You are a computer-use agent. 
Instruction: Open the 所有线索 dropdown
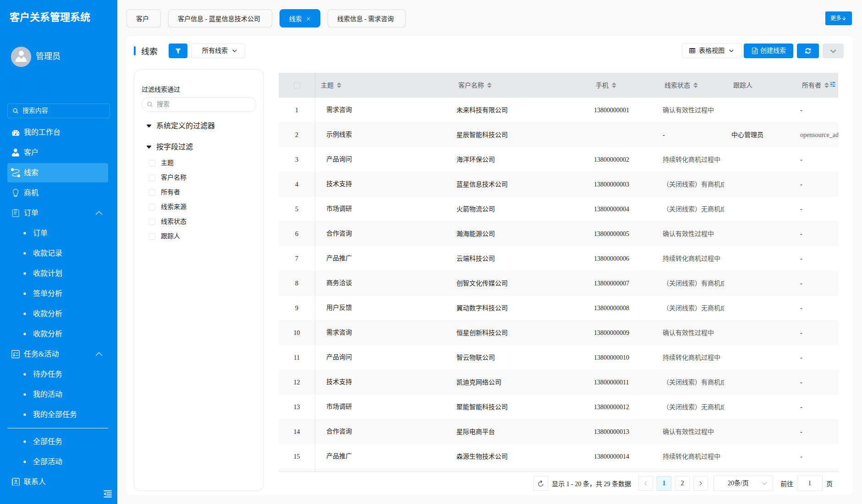[x=218, y=51]
